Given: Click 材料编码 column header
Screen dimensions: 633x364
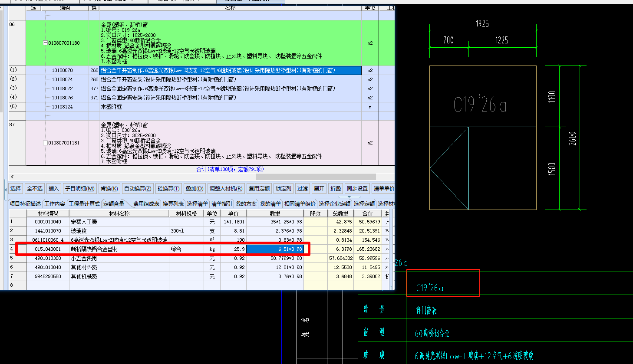Looking at the screenshot, I should (x=48, y=213).
